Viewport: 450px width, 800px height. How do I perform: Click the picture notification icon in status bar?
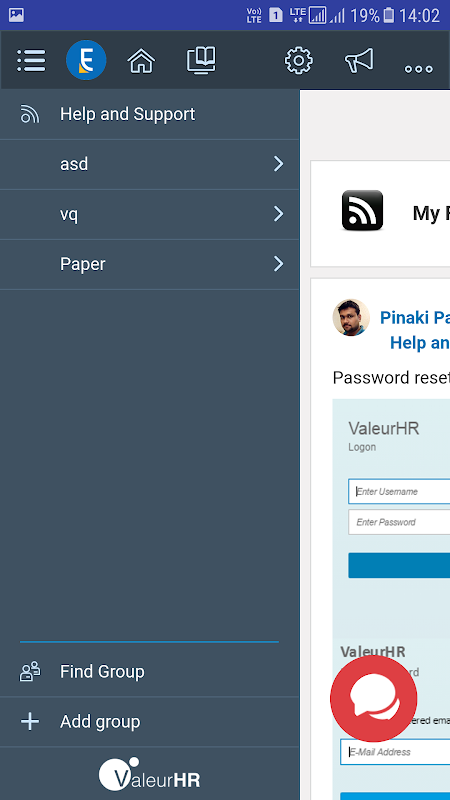[x=16, y=15]
